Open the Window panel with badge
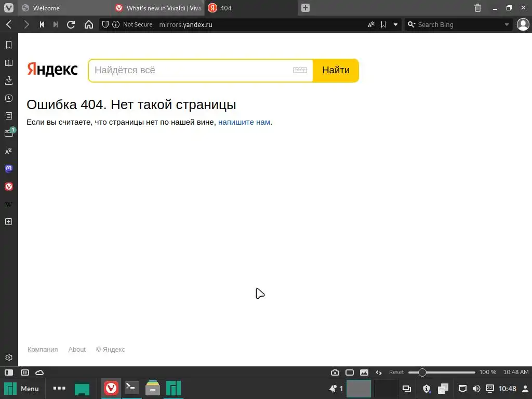 tap(9, 132)
